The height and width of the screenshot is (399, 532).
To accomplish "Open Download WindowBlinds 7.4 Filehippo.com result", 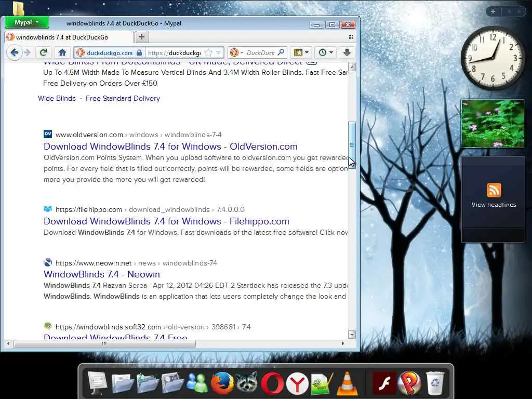I will 166,221.
